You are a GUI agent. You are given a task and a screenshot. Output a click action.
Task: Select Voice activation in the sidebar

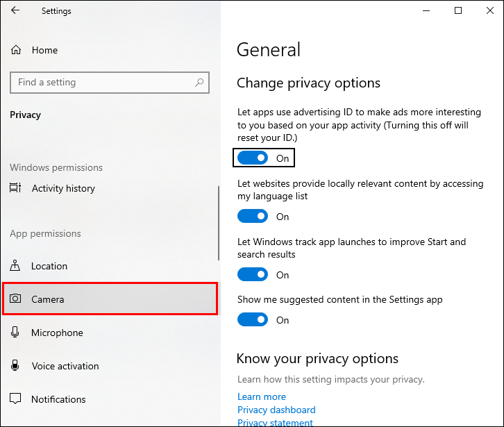(65, 366)
